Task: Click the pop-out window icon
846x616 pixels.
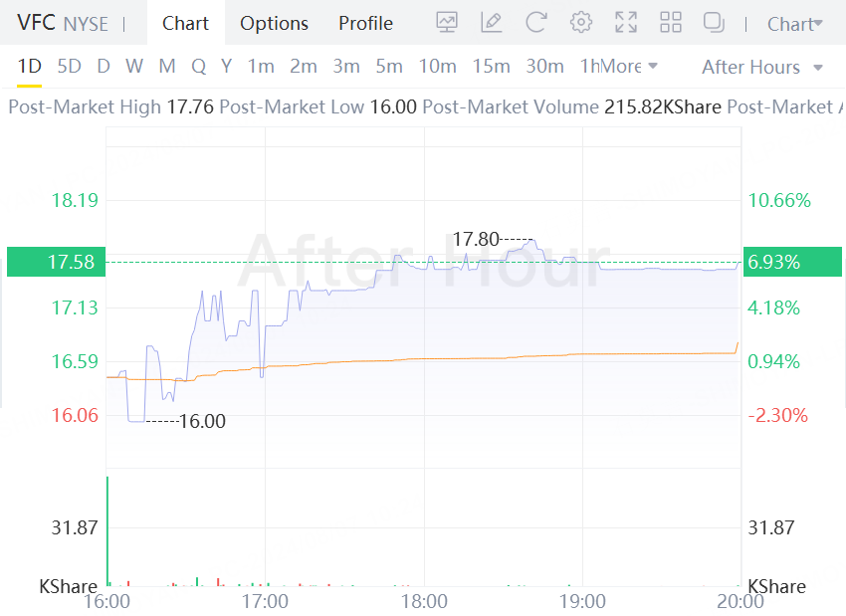Action: 714,23
